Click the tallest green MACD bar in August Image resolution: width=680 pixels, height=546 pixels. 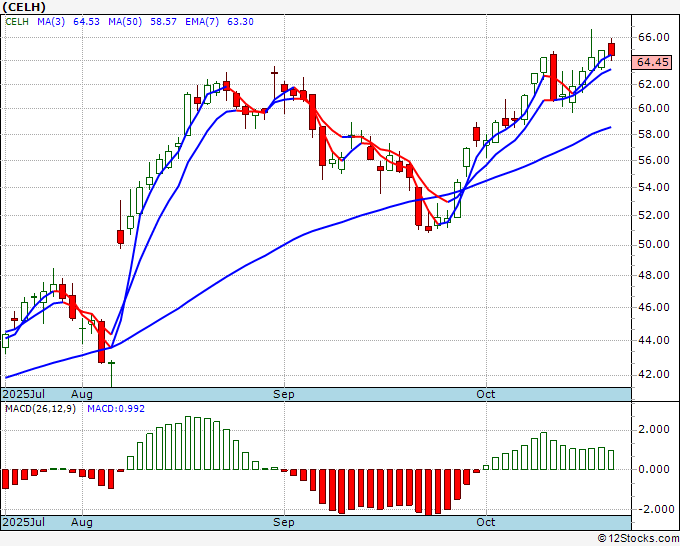[188, 443]
